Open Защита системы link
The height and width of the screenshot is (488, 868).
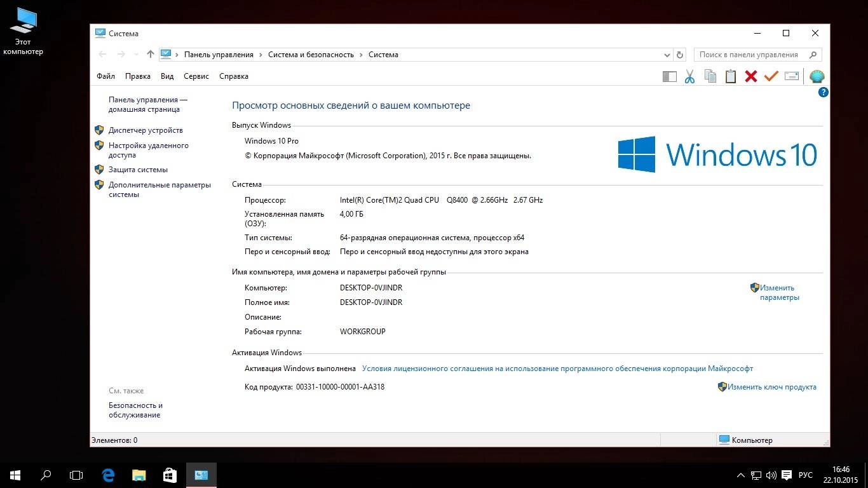pyautogui.click(x=138, y=170)
